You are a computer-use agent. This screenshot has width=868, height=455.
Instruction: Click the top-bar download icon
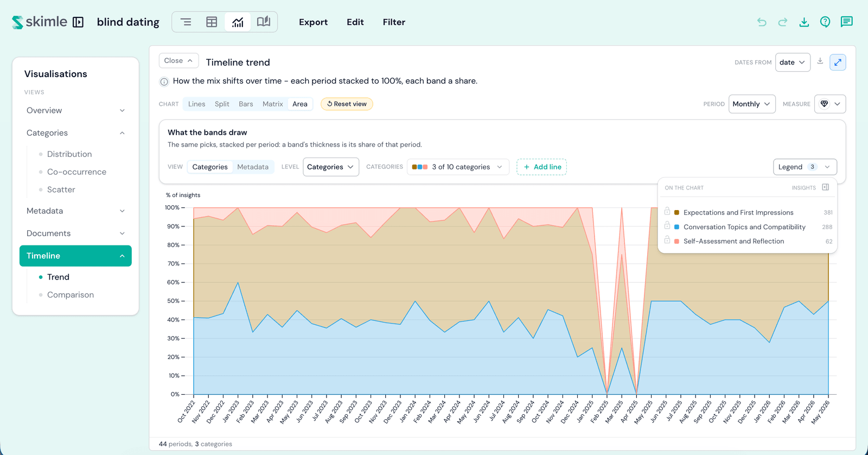804,22
